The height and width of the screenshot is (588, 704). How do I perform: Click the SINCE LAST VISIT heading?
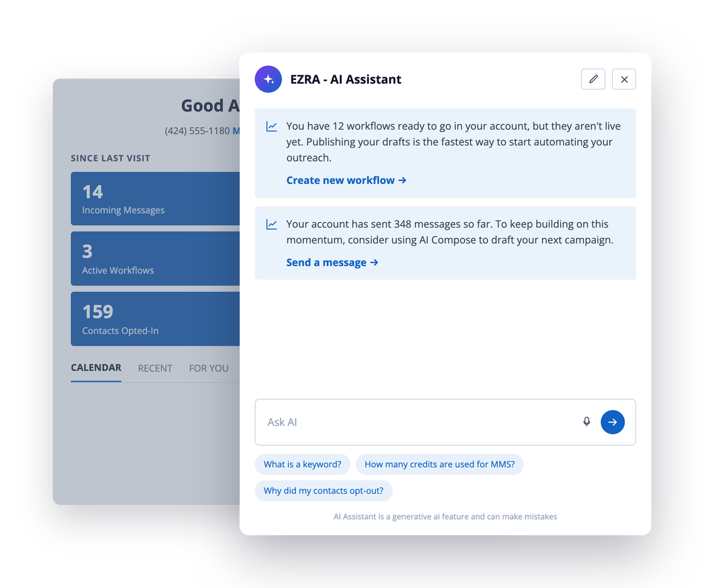tap(111, 158)
